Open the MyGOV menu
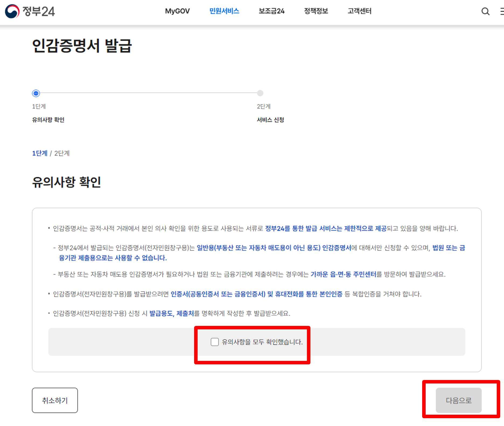 177,11
